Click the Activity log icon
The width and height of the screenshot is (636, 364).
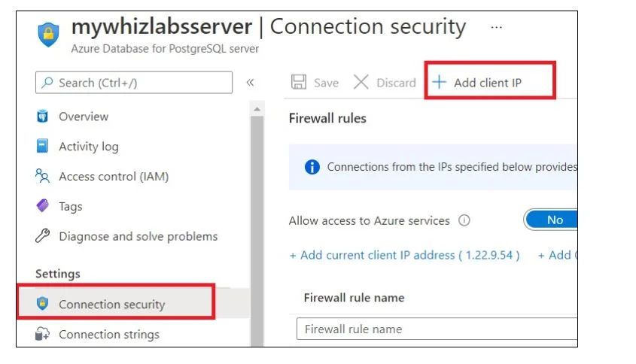(x=42, y=146)
